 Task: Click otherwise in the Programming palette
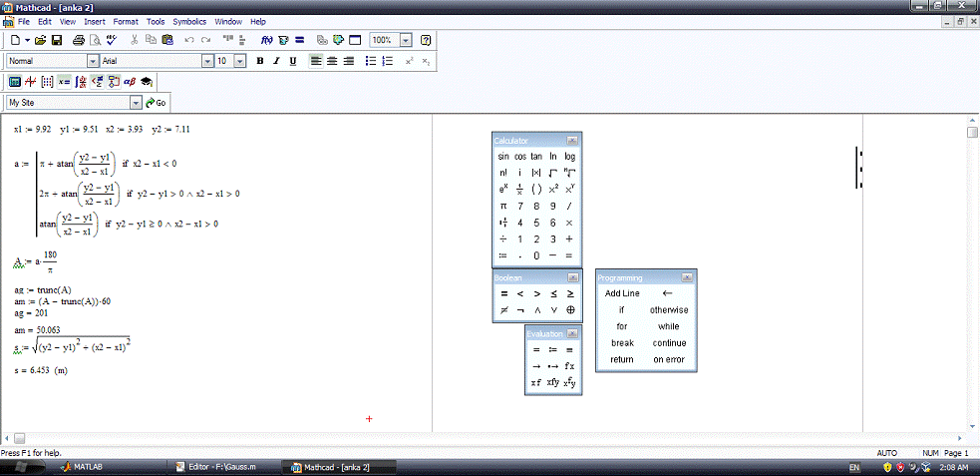pyautogui.click(x=669, y=310)
